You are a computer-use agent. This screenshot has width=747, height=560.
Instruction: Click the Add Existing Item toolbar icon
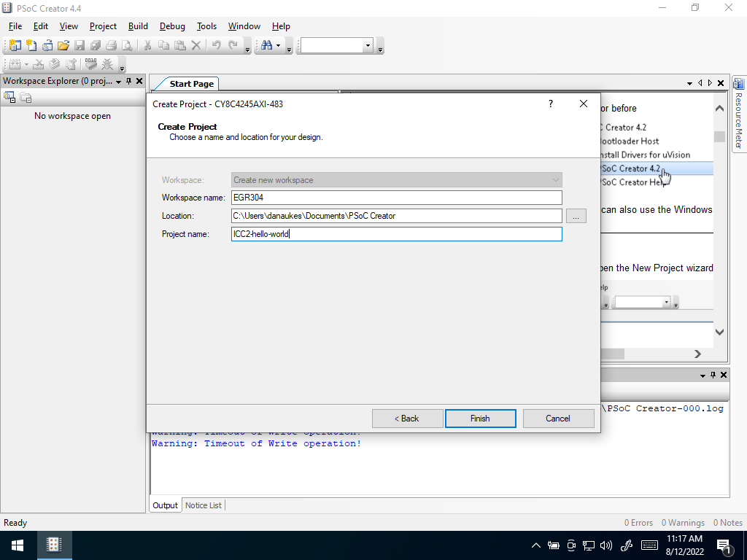click(47, 45)
